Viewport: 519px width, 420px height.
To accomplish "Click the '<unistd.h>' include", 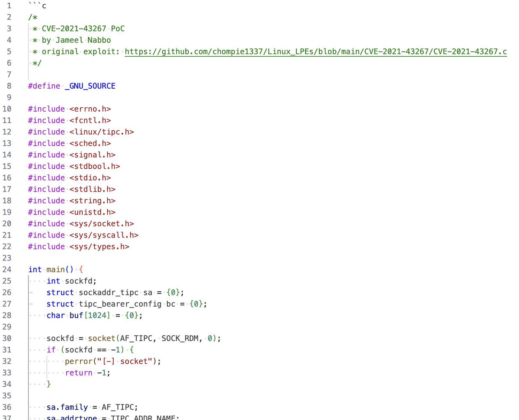I will (x=93, y=212).
